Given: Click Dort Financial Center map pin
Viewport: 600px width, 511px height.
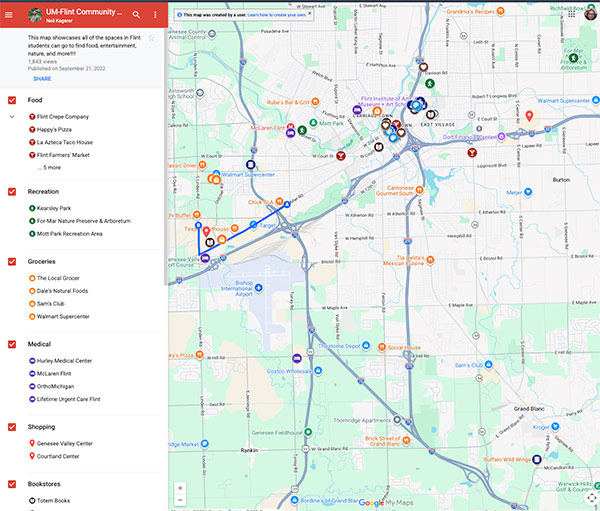Looking at the screenshot, I should (x=501, y=136).
